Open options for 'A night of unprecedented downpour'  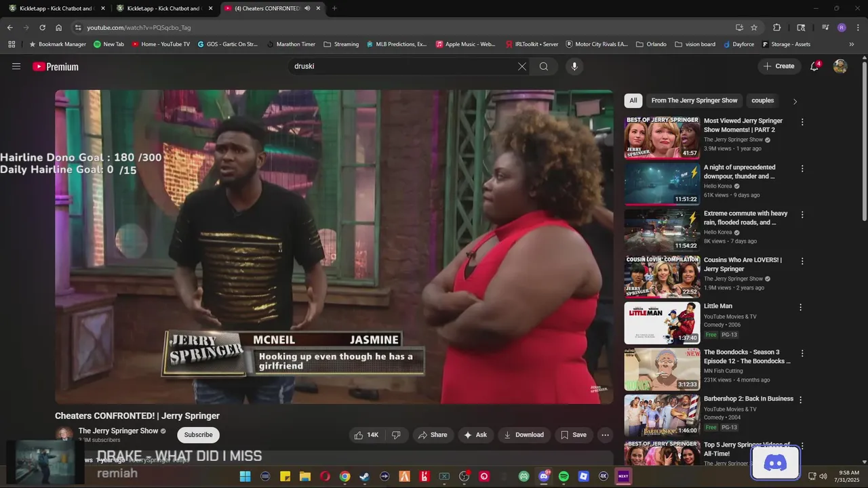coord(802,168)
